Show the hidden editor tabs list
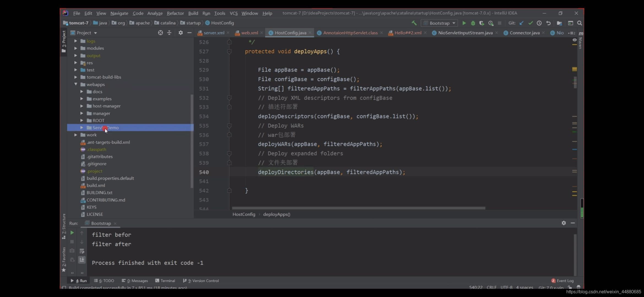This screenshot has width=644, height=297. click(571, 33)
